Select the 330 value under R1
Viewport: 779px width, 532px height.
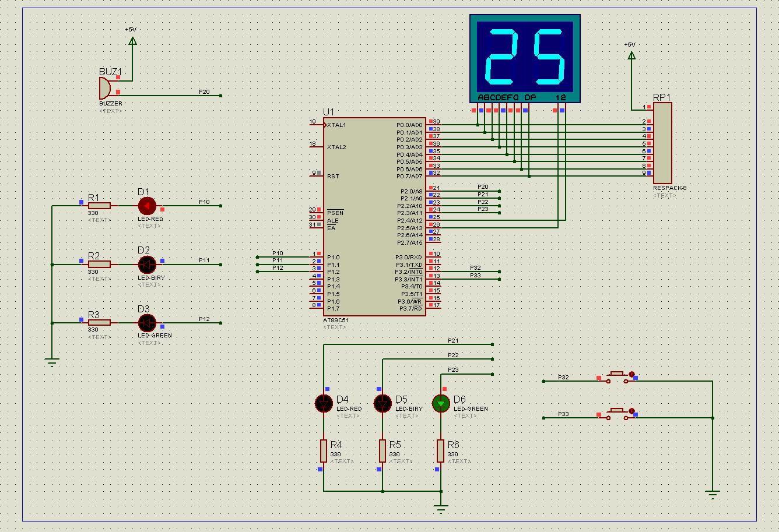pyautogui.click(x=93, y=213)
